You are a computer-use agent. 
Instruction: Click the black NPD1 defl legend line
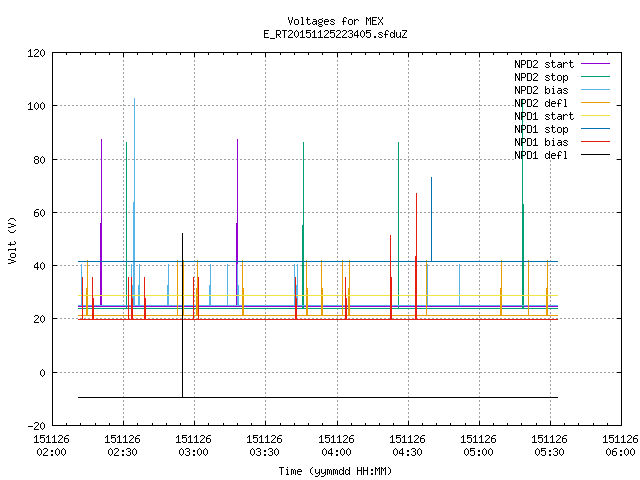[x=595, y=155]
